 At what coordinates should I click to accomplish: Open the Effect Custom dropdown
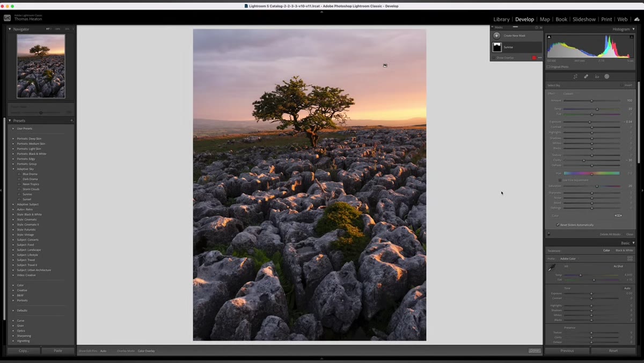[568, 93]
